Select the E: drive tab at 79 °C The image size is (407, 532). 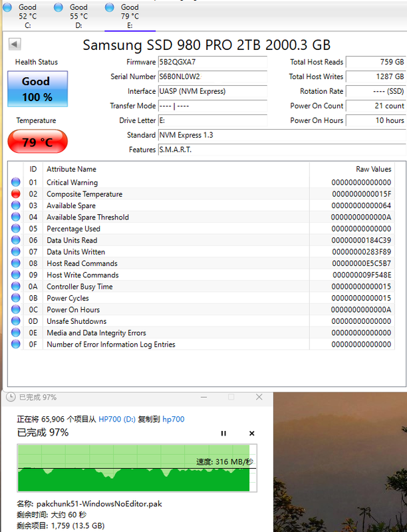(130, 15)
